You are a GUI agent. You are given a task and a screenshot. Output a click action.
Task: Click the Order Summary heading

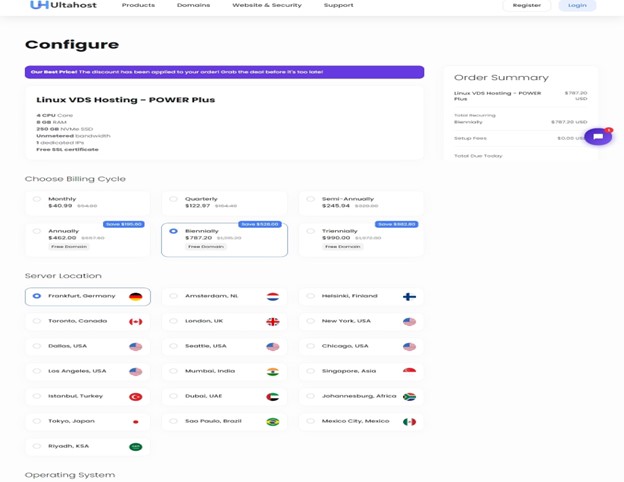(501, 78)
